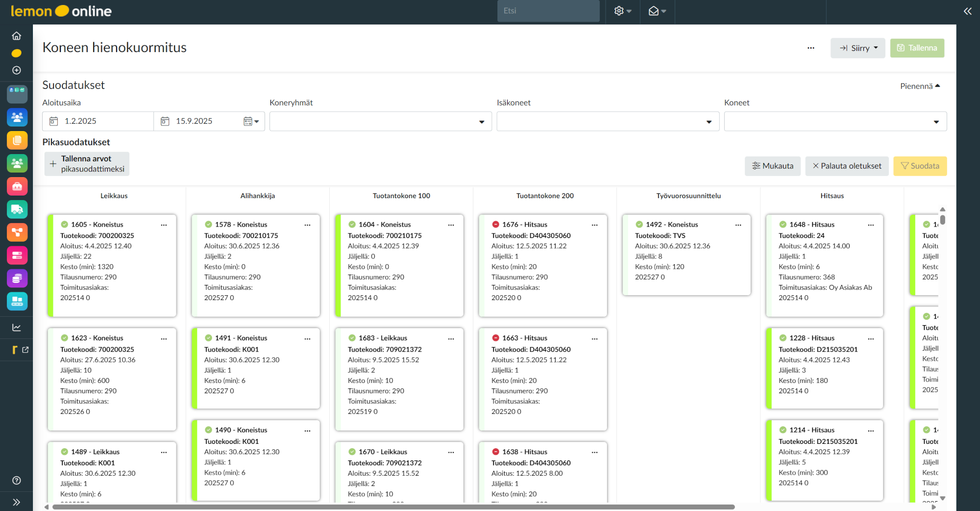Open the mail inbox icon in top bar

pyautogui.click(x=657, y=11)
